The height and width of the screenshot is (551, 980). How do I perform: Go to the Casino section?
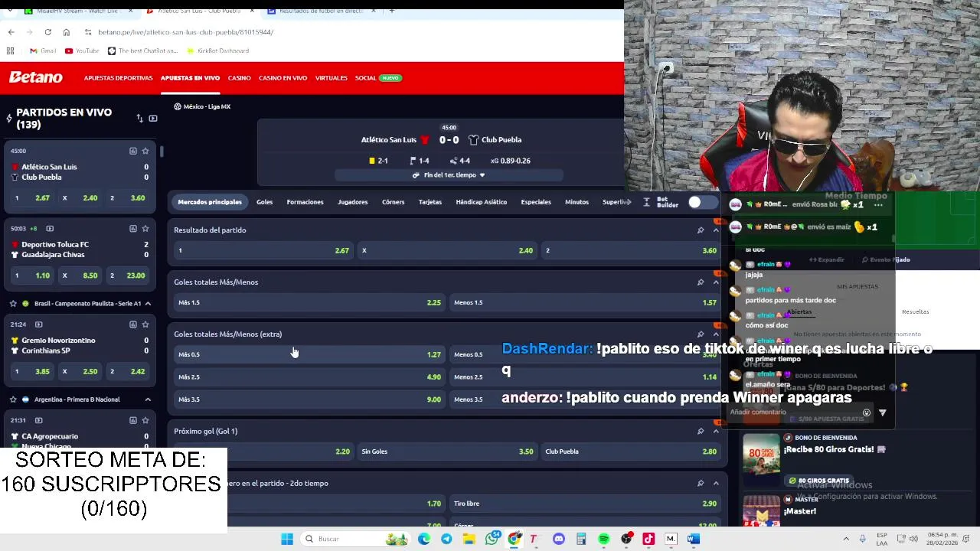239,78
